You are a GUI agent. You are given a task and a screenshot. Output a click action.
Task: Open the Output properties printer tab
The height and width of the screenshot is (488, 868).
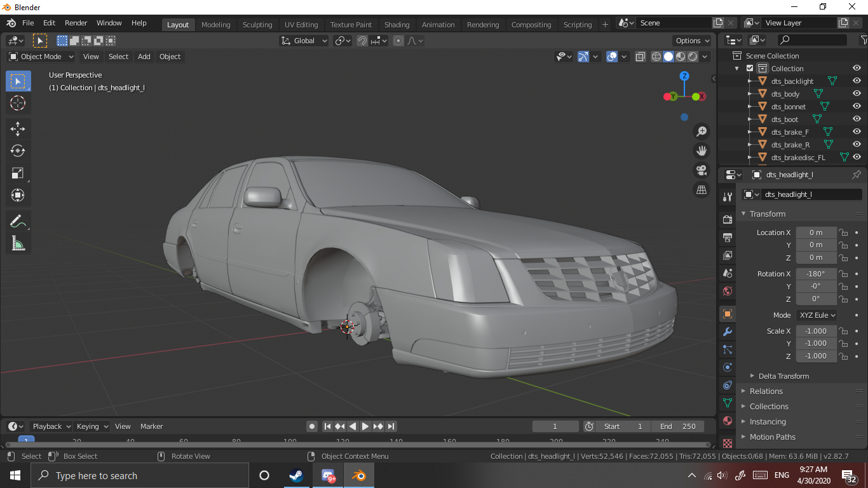pyautogui.click(x=728, y=237)
